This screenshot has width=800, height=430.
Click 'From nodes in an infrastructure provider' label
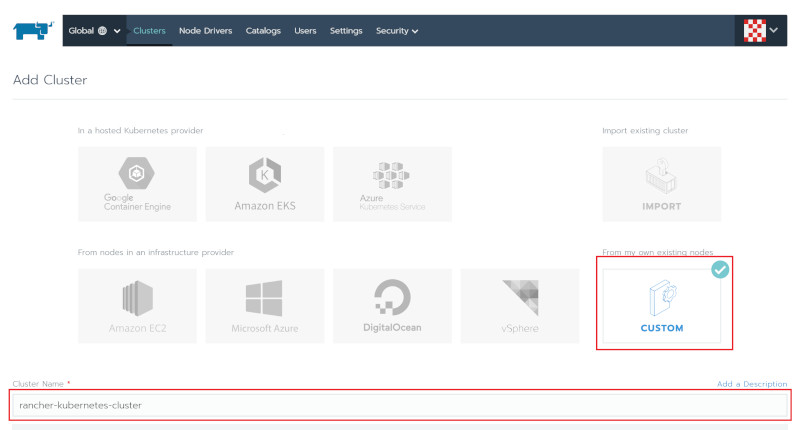coord(156,252)
